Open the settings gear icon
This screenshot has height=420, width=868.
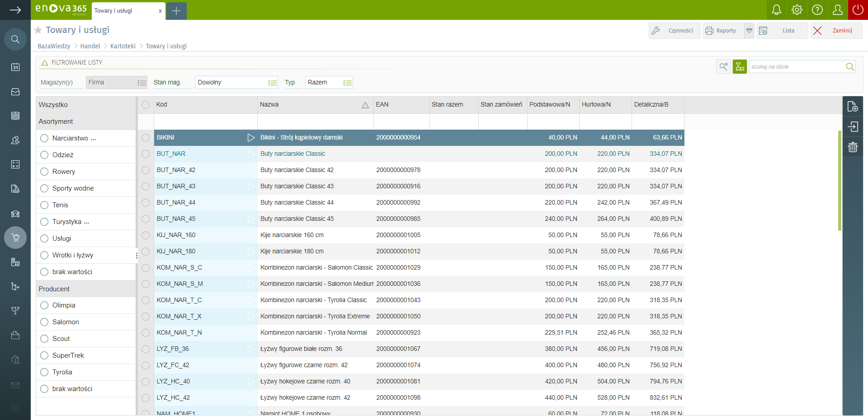tap(797, 10)
